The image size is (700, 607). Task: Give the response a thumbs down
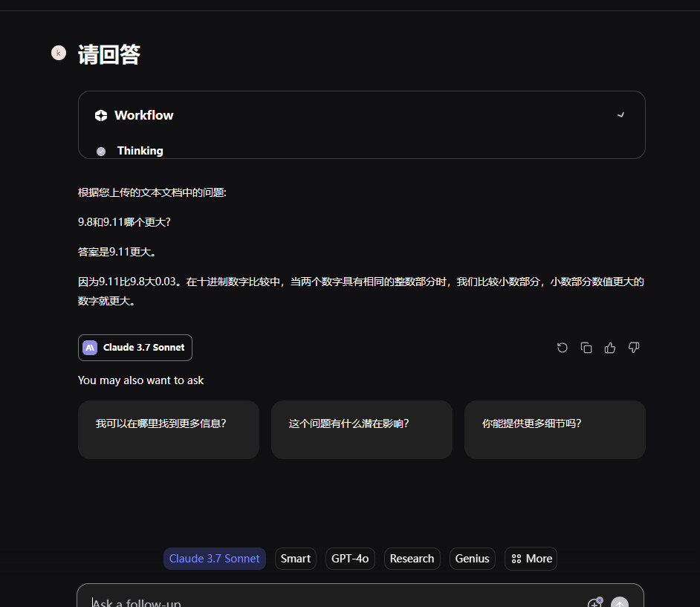[634, 348]
